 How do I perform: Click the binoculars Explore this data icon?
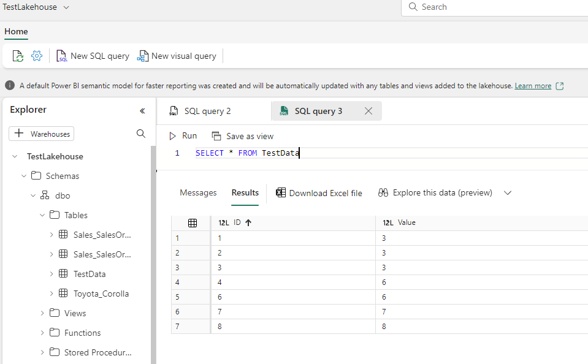(383, 192)
